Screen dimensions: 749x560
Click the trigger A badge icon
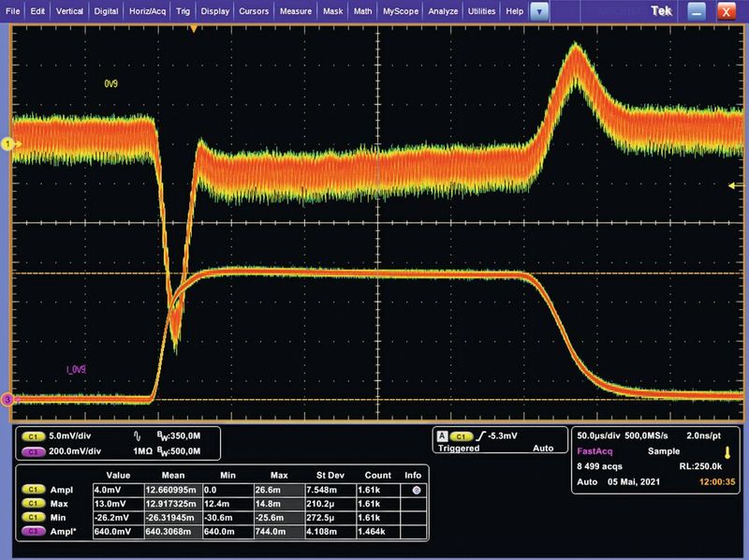tap(439, 435)
